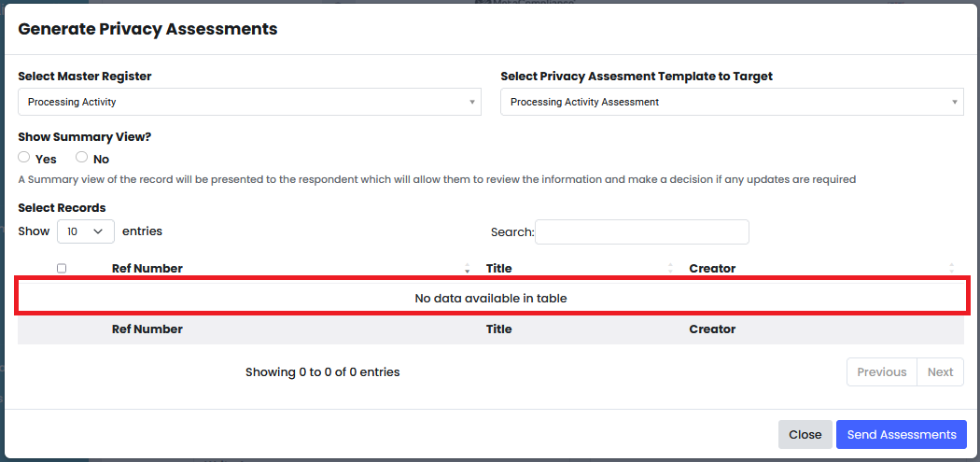980x462 pixels.
Task: Focus the Search input field
Action: 642,232
